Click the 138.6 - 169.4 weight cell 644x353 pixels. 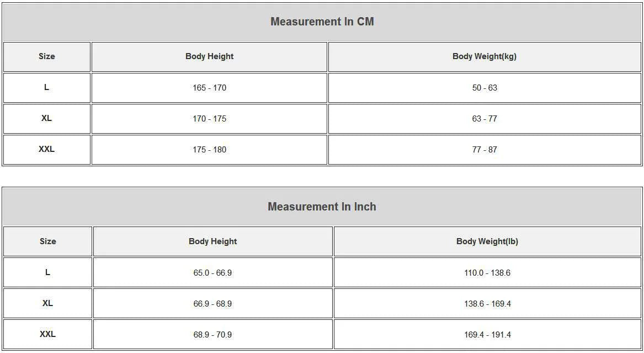487,303
